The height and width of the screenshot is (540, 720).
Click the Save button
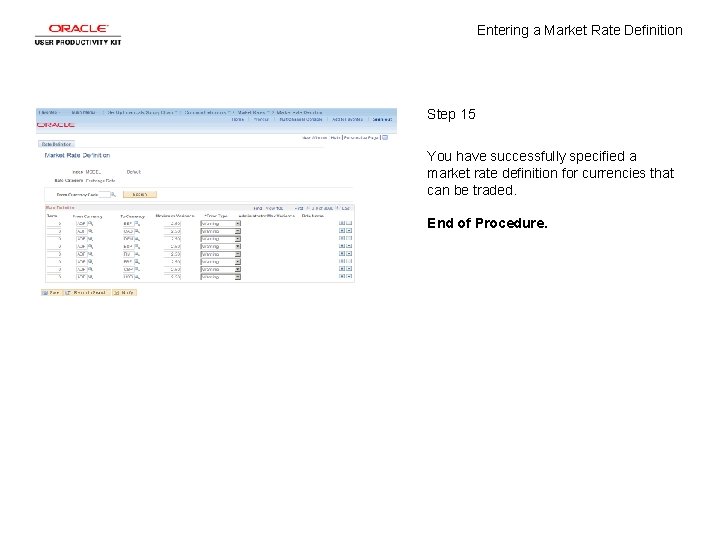pos(51,292)
